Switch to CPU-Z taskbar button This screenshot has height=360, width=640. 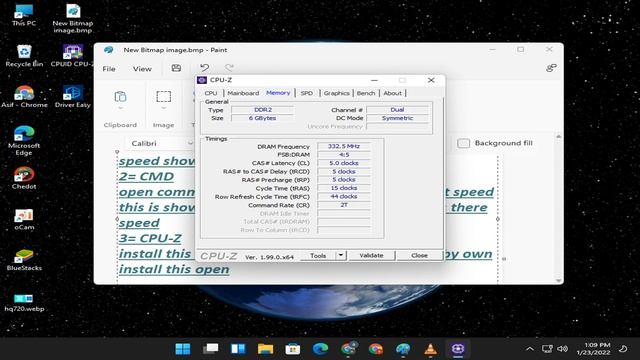pyautogui.click(x=458, y=349)
